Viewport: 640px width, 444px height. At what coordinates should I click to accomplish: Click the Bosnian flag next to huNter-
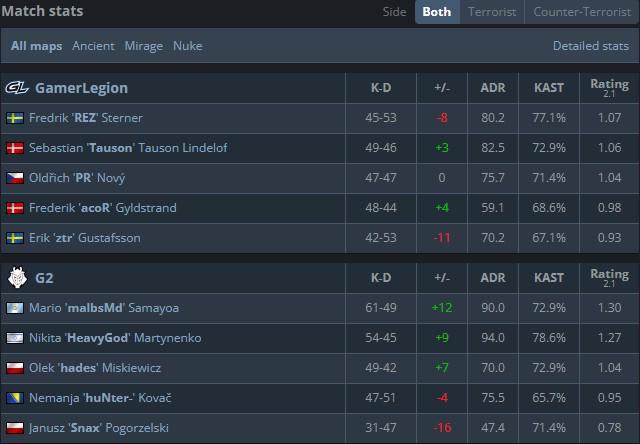point(15,398)
